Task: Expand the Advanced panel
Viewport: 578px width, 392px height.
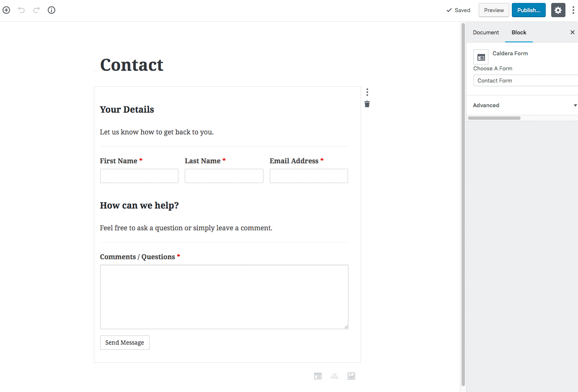Action: point(523,105)
